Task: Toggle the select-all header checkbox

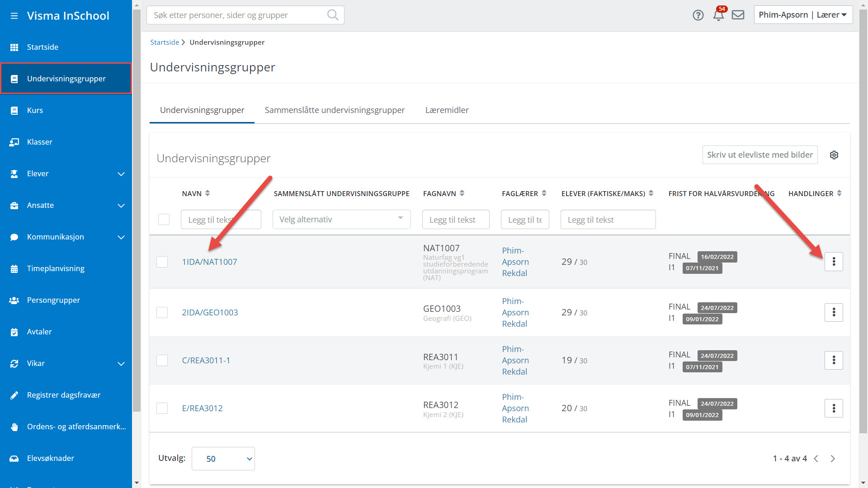Action: (x=164, y=220)
